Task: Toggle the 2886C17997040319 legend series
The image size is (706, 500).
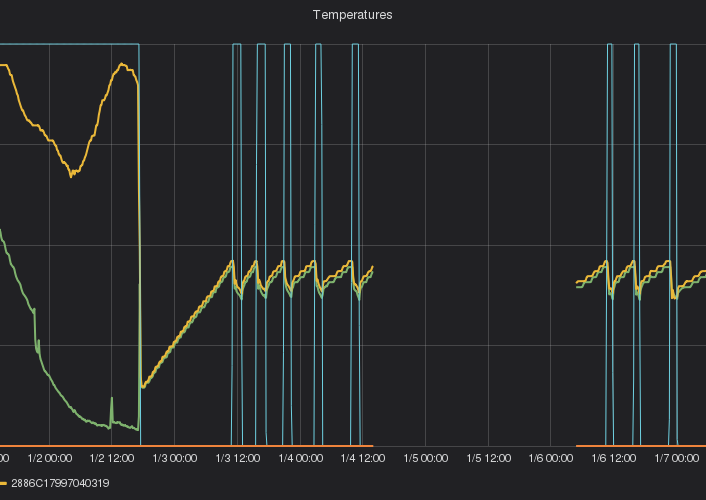Action: 60,483
